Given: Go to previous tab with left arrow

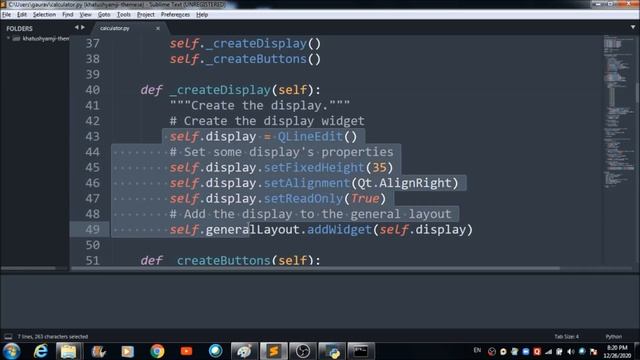Looking at the screenshot, I should coord(76,27).
